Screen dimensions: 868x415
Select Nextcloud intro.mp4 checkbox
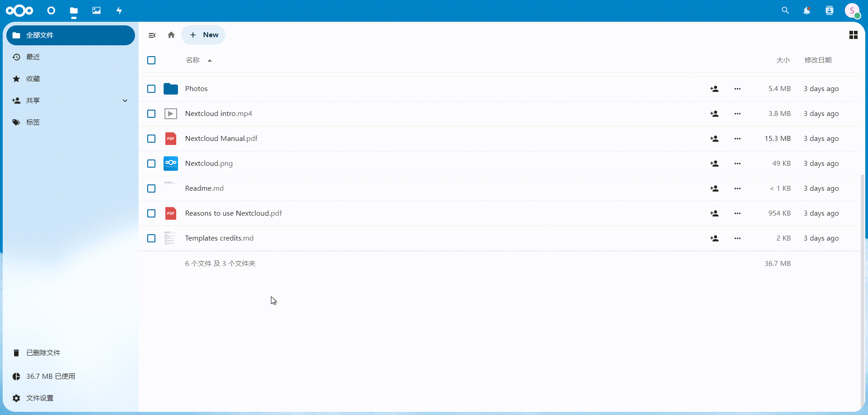pos(151,114)
